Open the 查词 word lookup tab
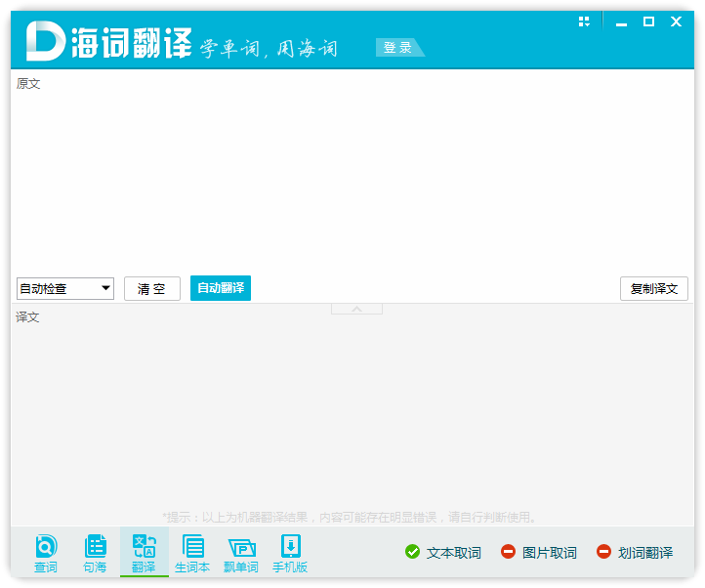This screenshot has height=588, width=705. click(46, 553)
